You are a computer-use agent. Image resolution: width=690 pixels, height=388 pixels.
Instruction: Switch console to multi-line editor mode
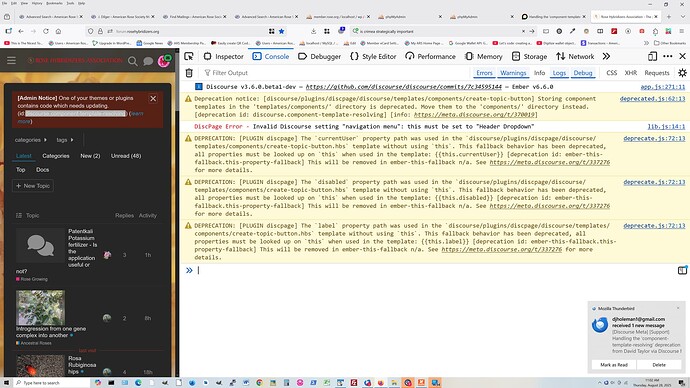pyautogui.click(x=682, y=270)
